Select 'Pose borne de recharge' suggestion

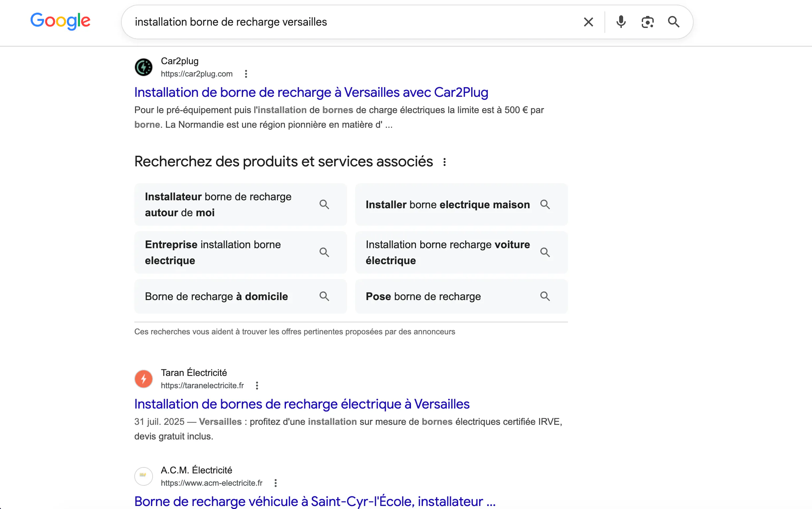(x=461, y=296)
